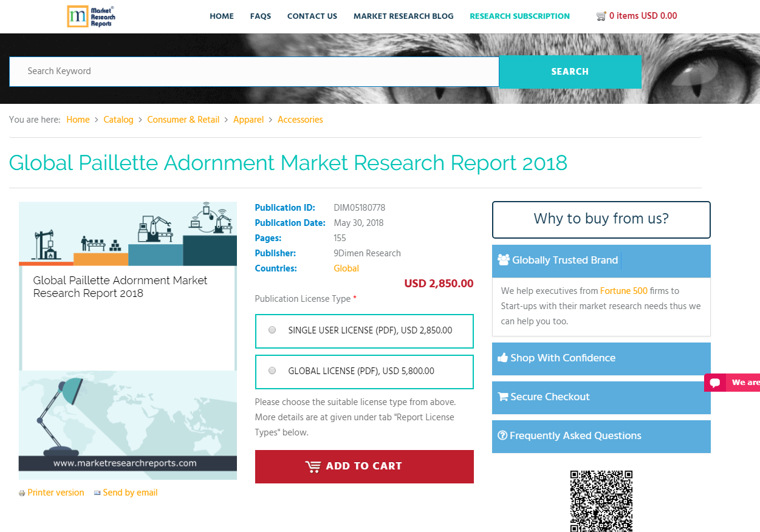Open the shopping cart icon
Viewport: 760px width, 532px height.
[x=601, y=16]
